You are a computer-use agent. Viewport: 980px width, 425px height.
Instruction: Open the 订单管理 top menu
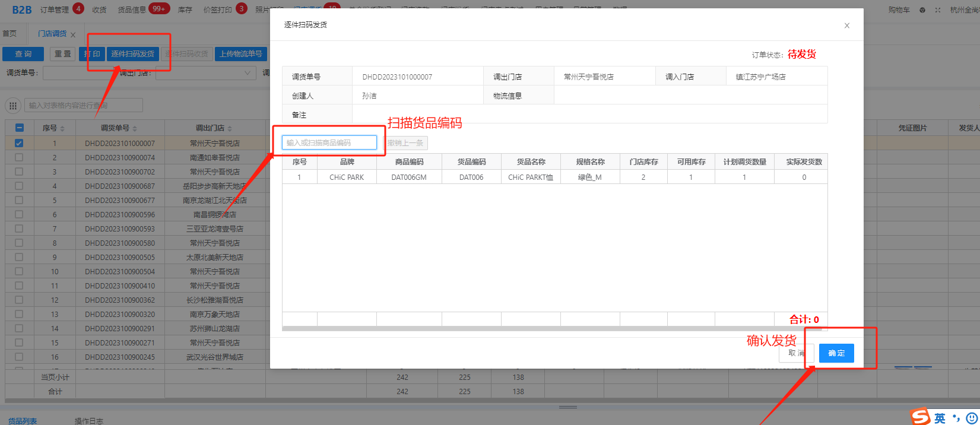(55, 10)
